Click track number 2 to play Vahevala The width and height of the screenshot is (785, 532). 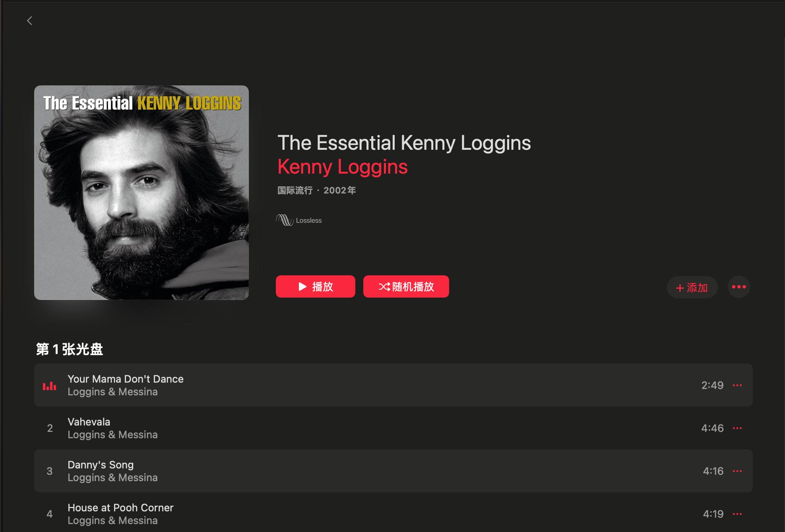click(50, 428)
